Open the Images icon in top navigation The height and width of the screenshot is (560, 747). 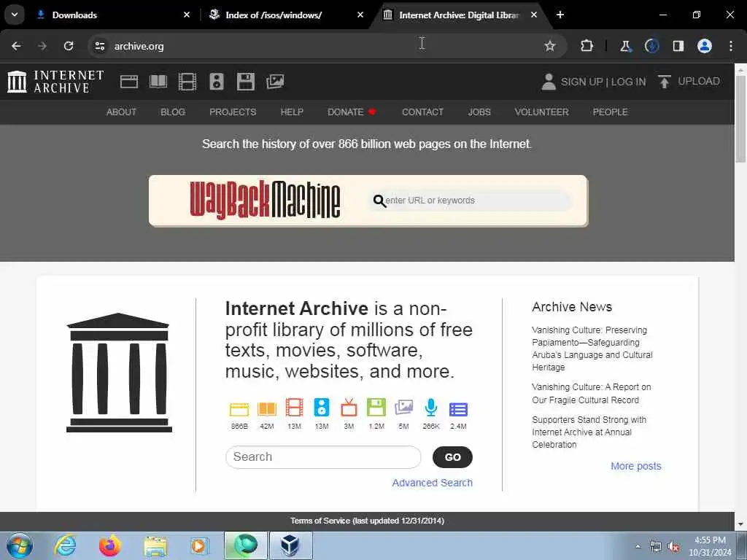275,82
